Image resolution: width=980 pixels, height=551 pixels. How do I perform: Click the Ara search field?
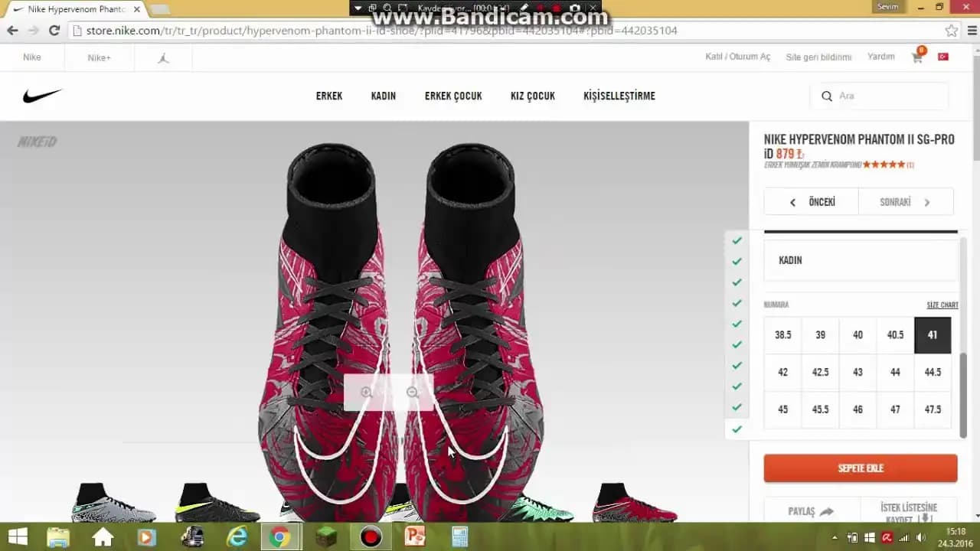(888, 96)
